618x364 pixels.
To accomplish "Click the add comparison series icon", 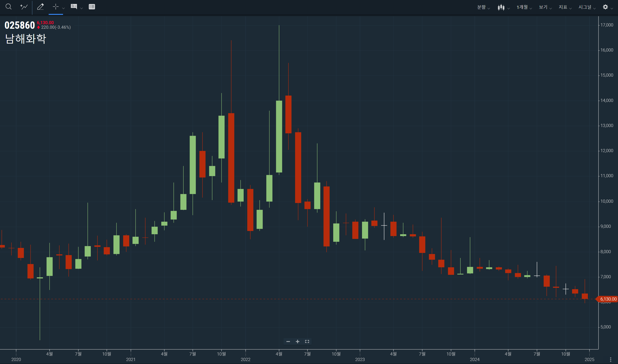I will click(24, 7).
